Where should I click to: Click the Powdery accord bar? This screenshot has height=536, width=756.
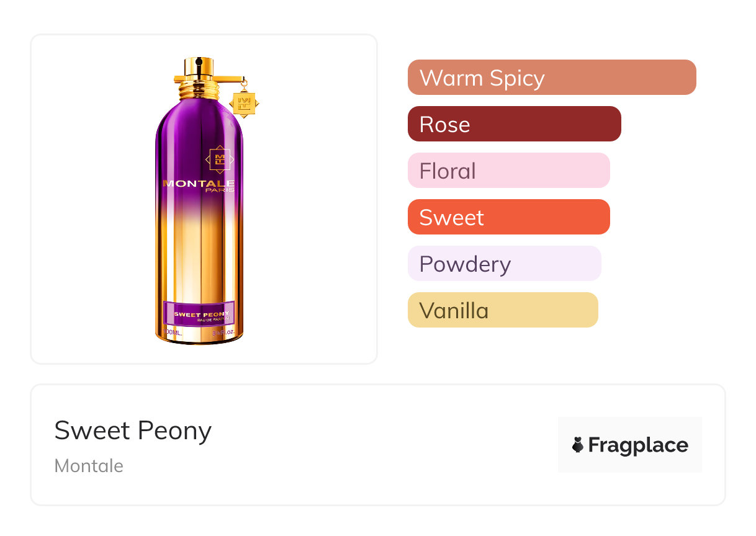click(x=504, y=264)
